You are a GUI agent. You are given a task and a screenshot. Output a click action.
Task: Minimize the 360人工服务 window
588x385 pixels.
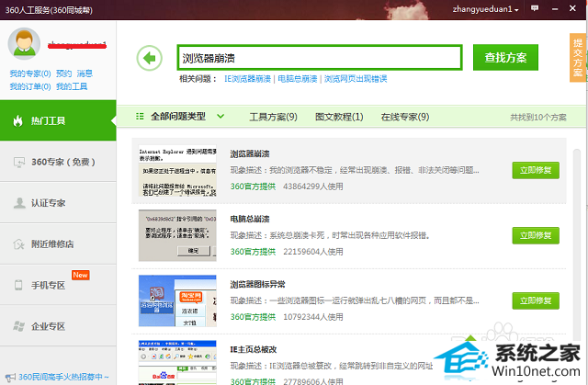555,8
